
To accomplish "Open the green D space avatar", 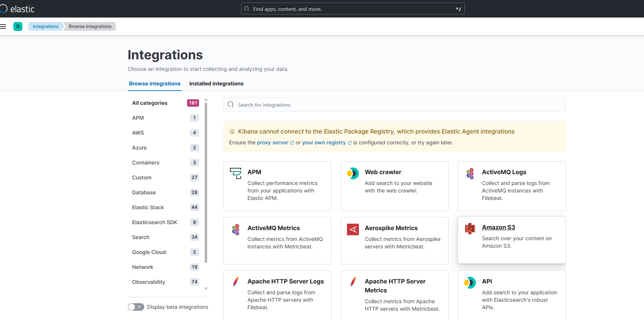I will [x=18, y=26].
